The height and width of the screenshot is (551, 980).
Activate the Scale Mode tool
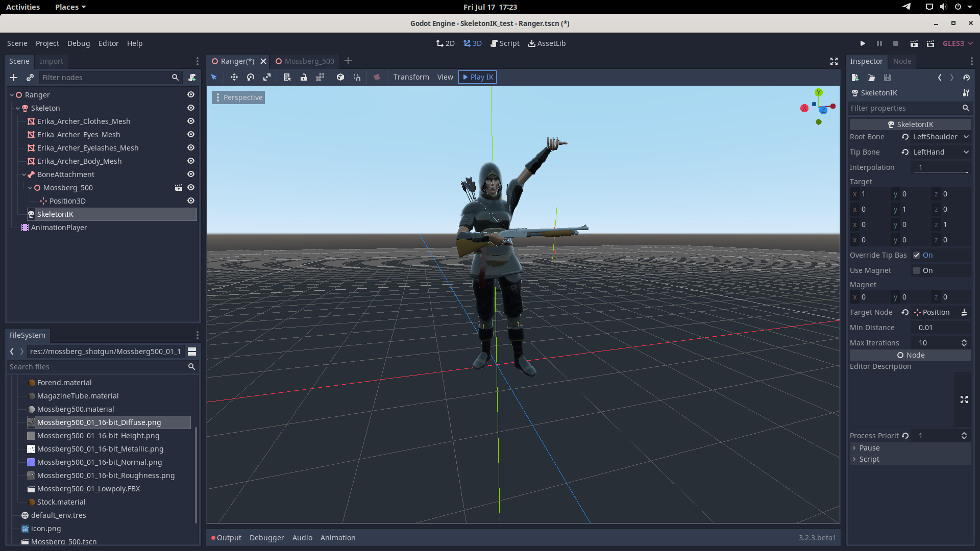click(267, 77)
